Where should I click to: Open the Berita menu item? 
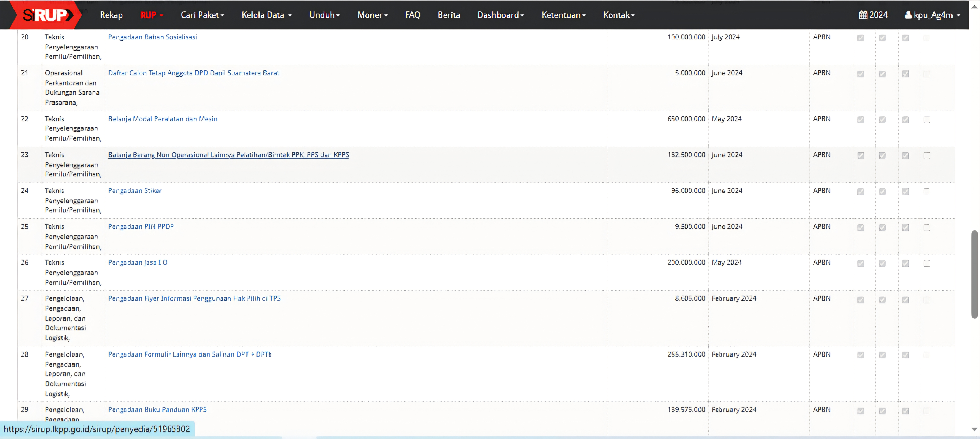(449, 15)
